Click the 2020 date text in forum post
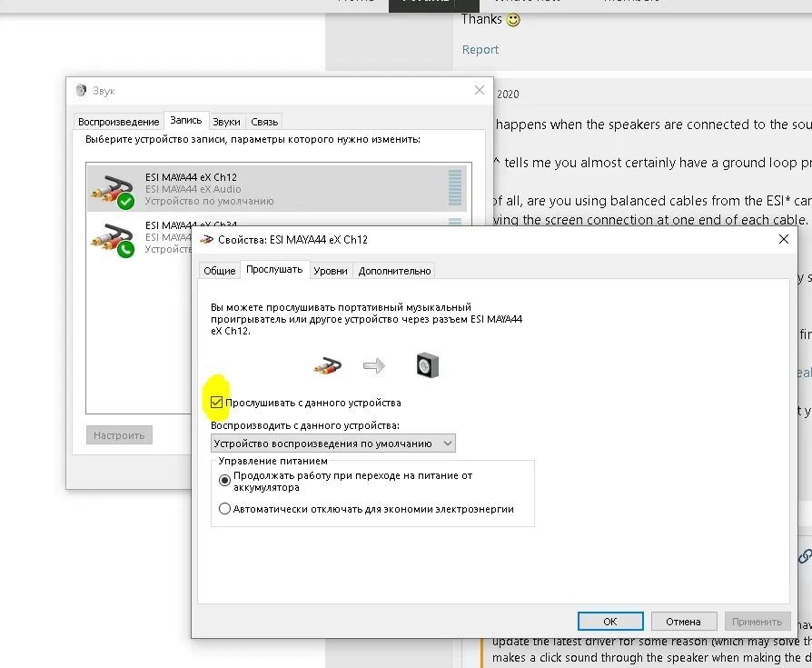 508,94
